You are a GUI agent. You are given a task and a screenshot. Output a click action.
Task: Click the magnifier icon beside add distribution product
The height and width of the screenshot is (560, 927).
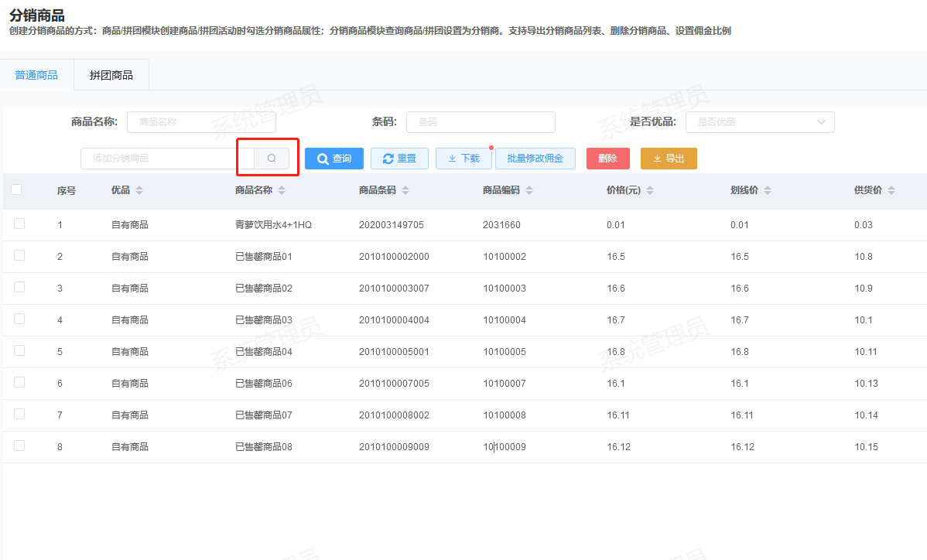click(272, 159)
